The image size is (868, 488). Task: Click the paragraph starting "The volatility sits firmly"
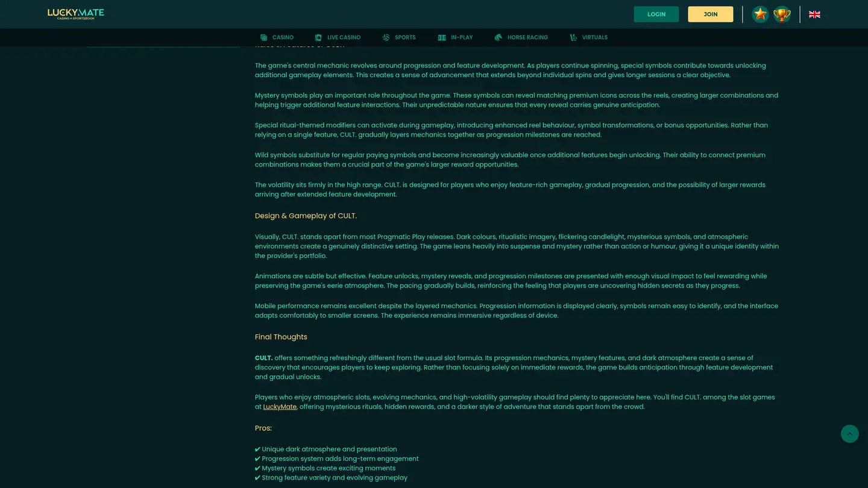click(x=511, y=190)
